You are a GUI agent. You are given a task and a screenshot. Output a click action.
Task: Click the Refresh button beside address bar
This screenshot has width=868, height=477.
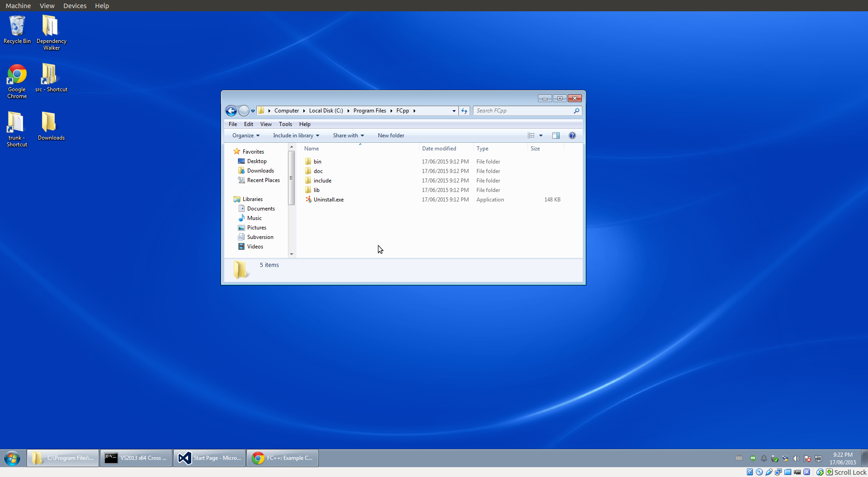(464, 111)
